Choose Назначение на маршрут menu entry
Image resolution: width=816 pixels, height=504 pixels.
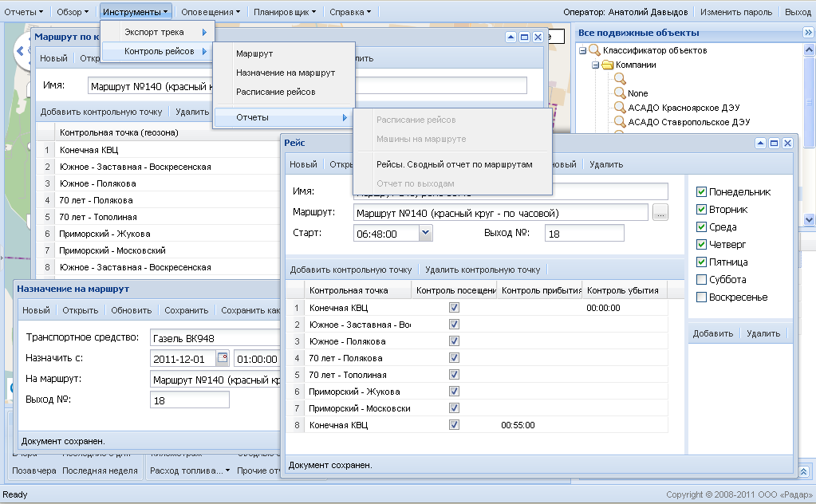[284, 73]
